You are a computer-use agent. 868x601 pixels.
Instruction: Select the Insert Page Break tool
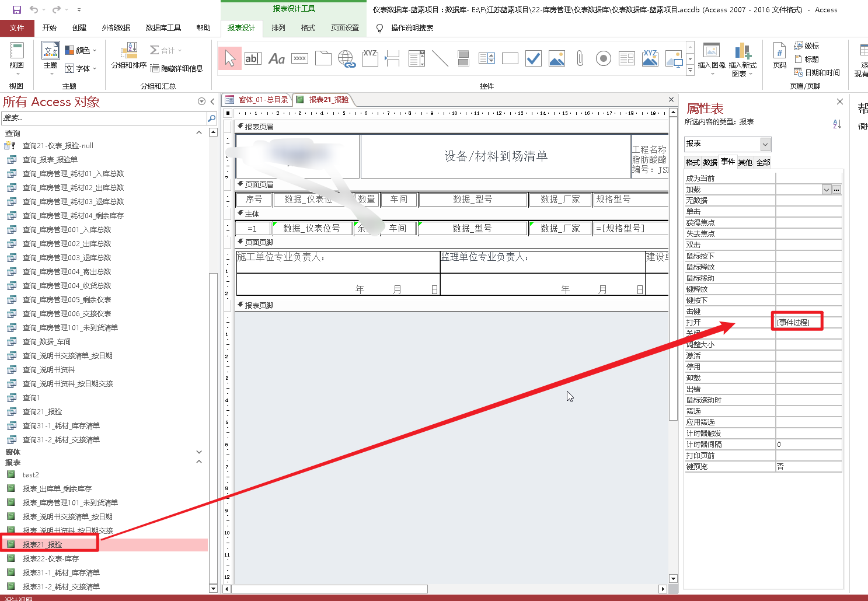click(x=393, y=58)
